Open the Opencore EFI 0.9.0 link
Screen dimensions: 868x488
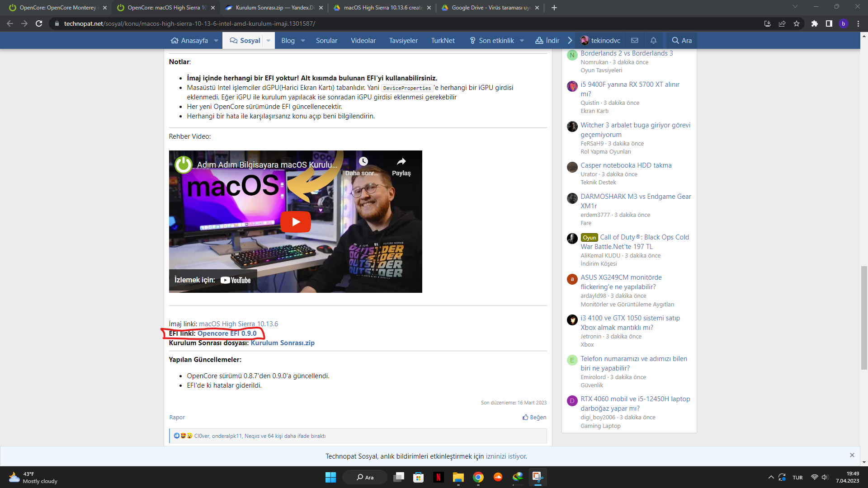(226, 333)
